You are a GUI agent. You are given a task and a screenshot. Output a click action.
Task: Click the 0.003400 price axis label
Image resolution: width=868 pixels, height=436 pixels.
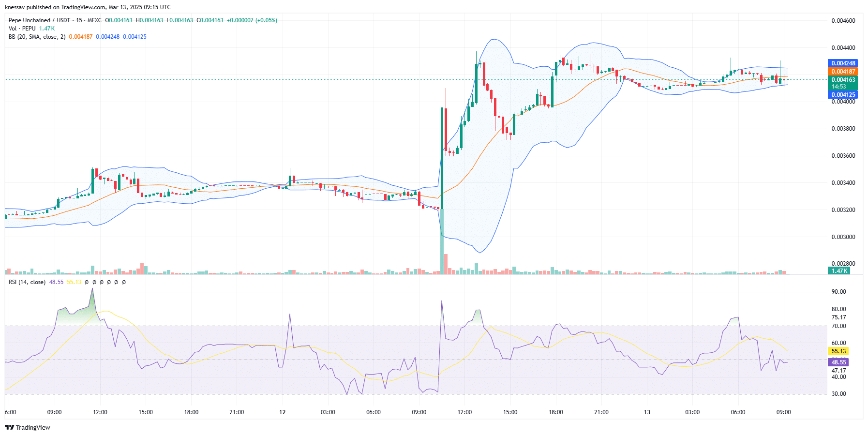[843, 183]
